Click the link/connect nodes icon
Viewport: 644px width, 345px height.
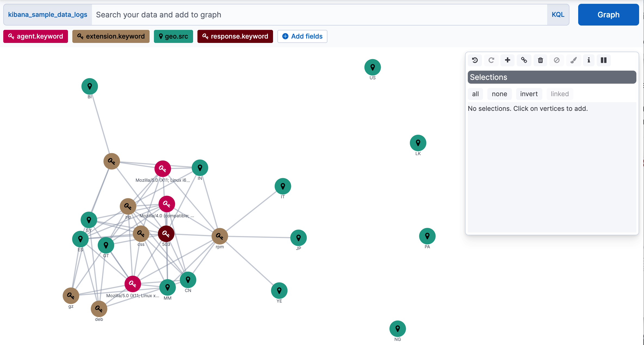(x=524, y=60)
